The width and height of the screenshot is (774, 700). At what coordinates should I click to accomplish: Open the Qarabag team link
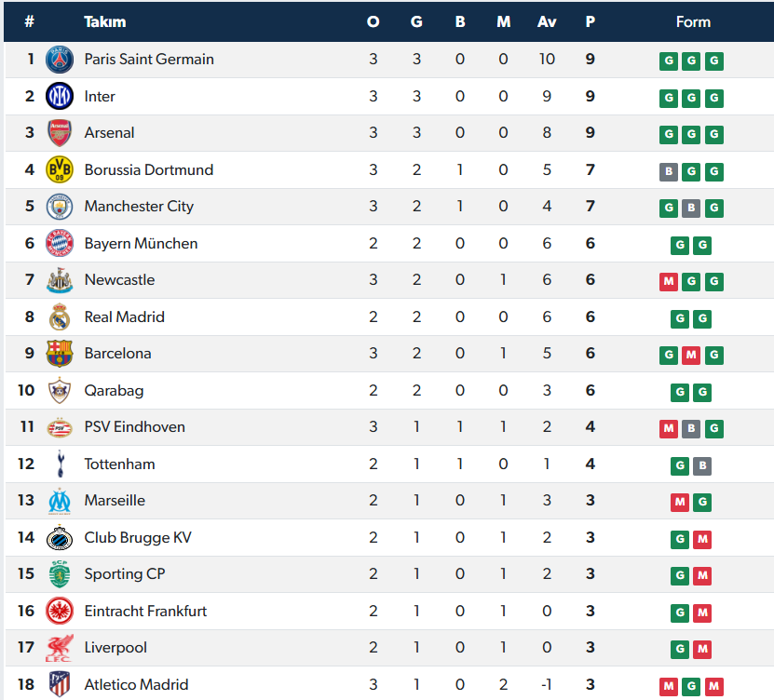[x=114, y=391]
